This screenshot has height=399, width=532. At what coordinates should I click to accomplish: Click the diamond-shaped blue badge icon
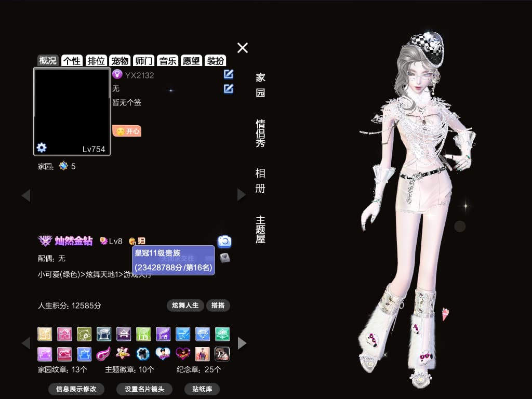click(203, 334)
